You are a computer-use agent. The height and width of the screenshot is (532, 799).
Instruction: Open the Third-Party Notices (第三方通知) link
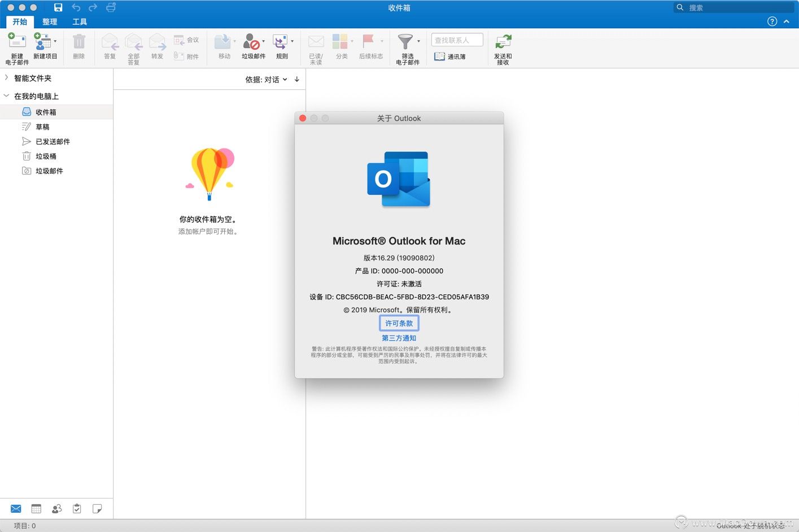[x=399, y=338]
